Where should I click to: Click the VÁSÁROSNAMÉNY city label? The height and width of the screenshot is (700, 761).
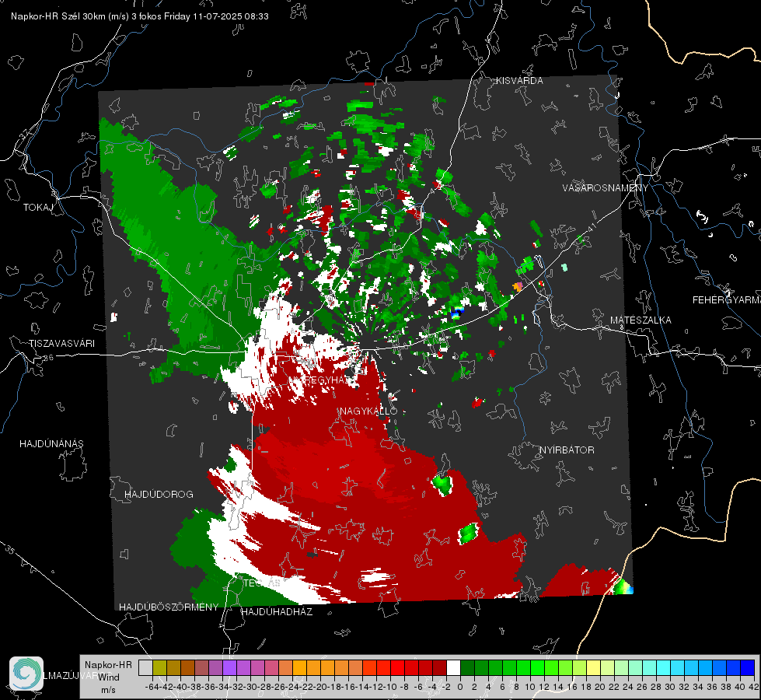click(606, 188)
